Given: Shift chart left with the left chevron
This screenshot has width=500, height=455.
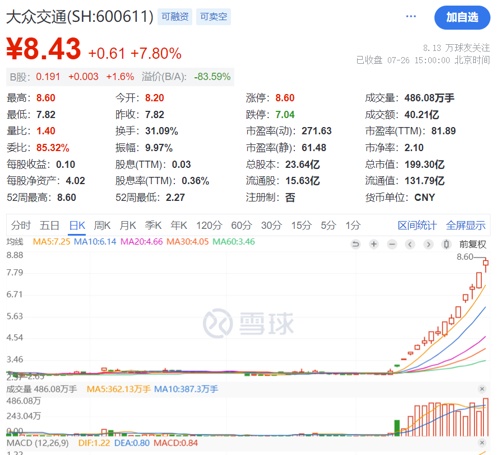Looking at the screenshot, I should 410,244.
